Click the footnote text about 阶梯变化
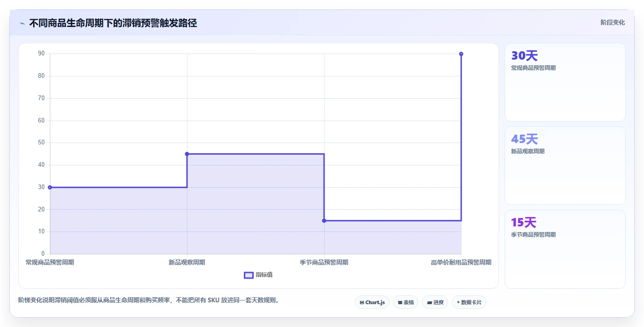This screenshot has width=644, height=327. pyautogui.click(x=150, y=300)
